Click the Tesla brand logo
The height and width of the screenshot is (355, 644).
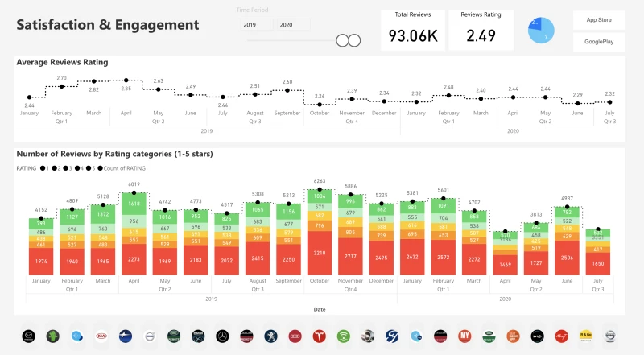(319, 336)
